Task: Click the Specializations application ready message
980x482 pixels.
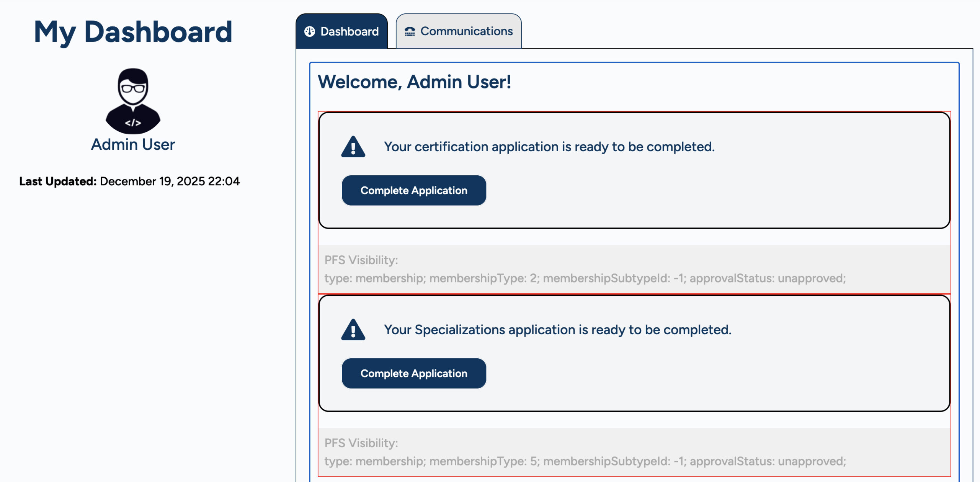Action: 557,330
